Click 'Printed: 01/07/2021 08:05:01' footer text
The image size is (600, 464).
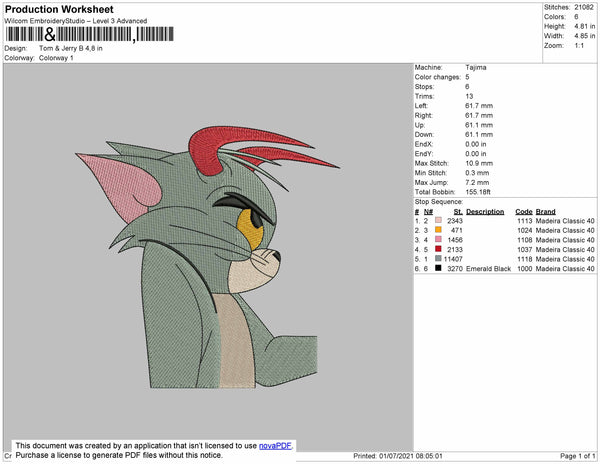pos(398,456)
